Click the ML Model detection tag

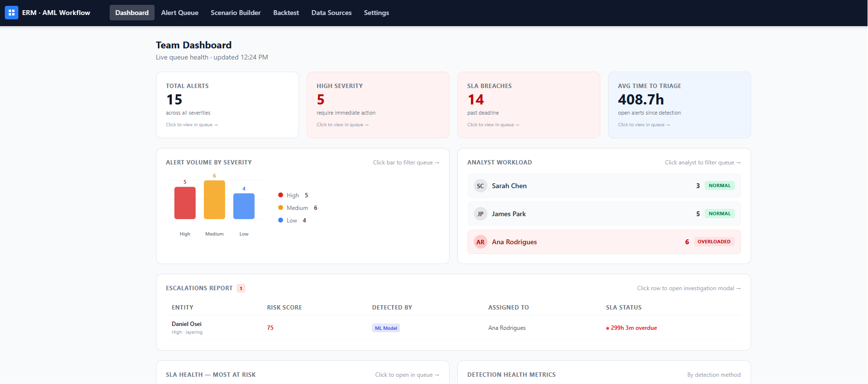(386, 328)
